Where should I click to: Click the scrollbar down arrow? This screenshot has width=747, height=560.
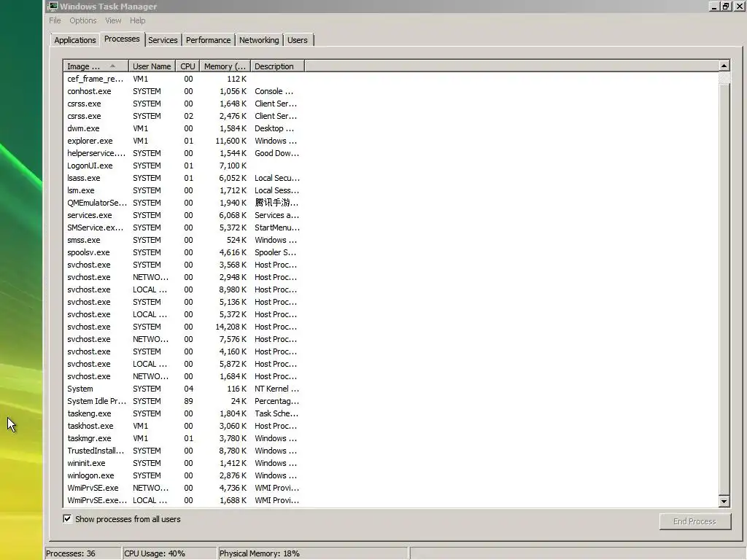(724, 501)
